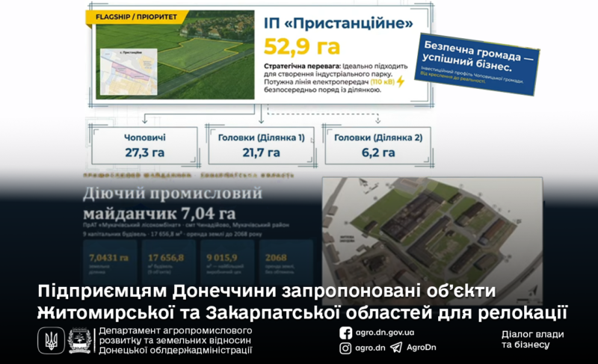Click the 2068 lease year card
Image resolution: width=598 pixels, height=364 pixels.
coord(286,263)
